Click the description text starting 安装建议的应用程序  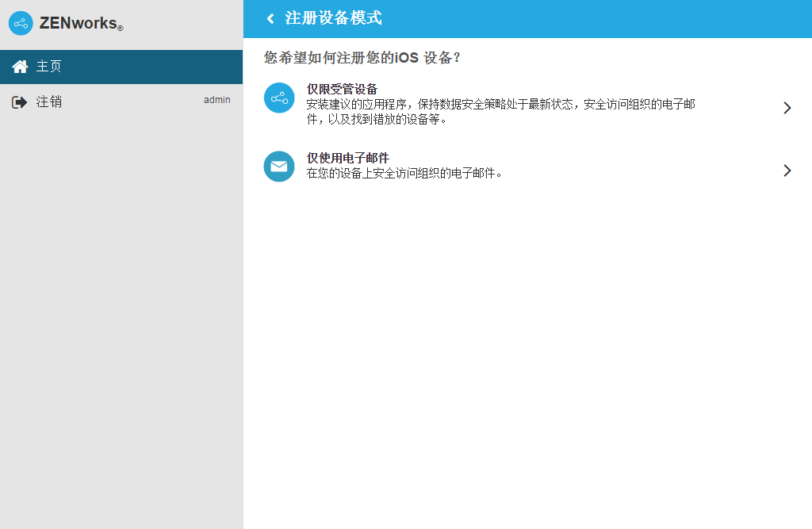coord(501,112)
